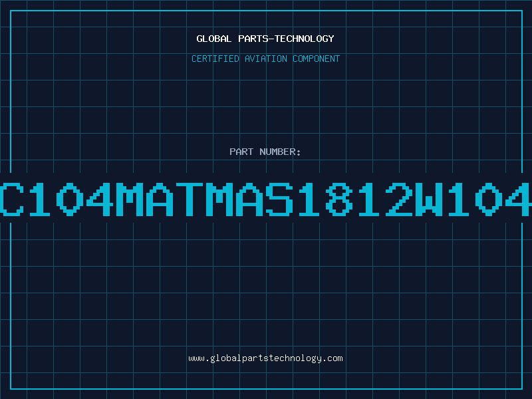Click the GLOBAL PARTS-TECHNOLOGY heading

point(265,39)
